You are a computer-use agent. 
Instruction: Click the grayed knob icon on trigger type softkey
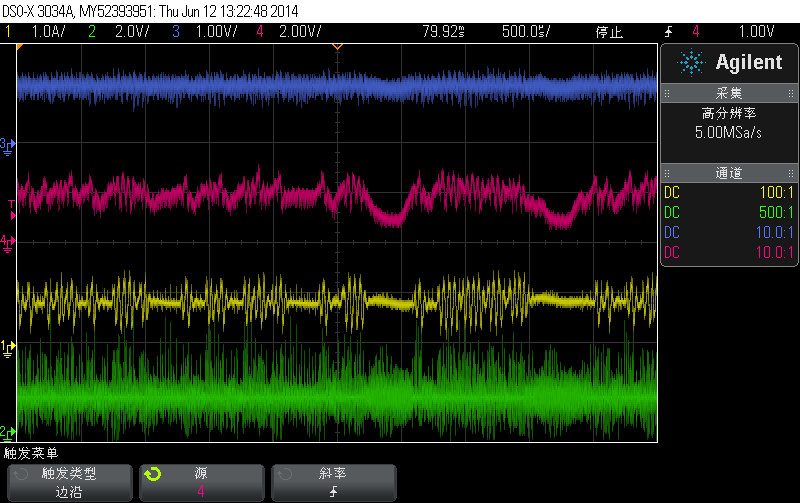click(x=21, y=474)
